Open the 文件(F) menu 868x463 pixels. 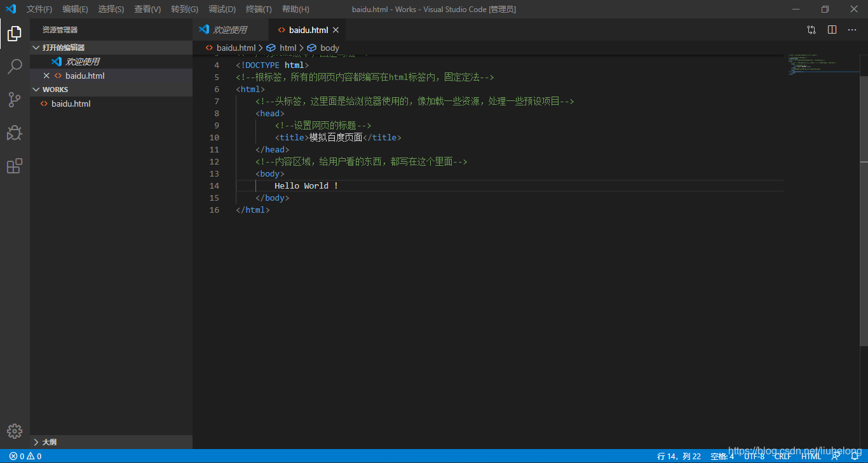pyautogui.click(x=39, y=9)
